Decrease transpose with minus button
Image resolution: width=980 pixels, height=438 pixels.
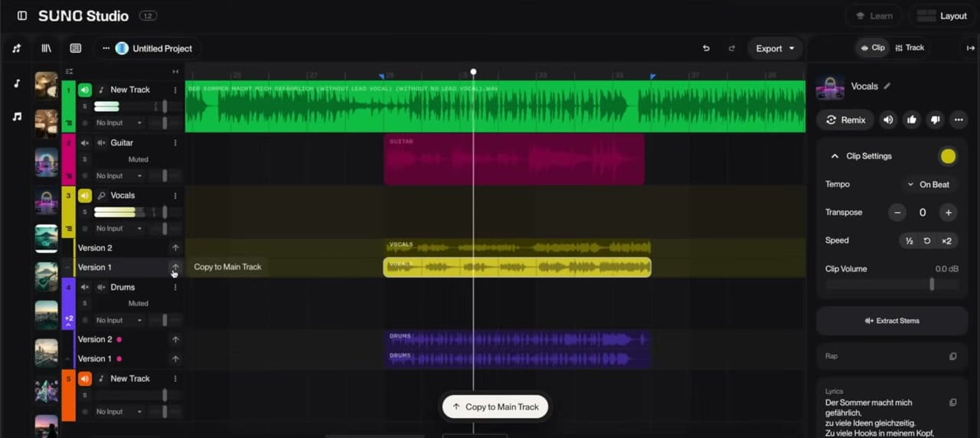tap(897, 212)
